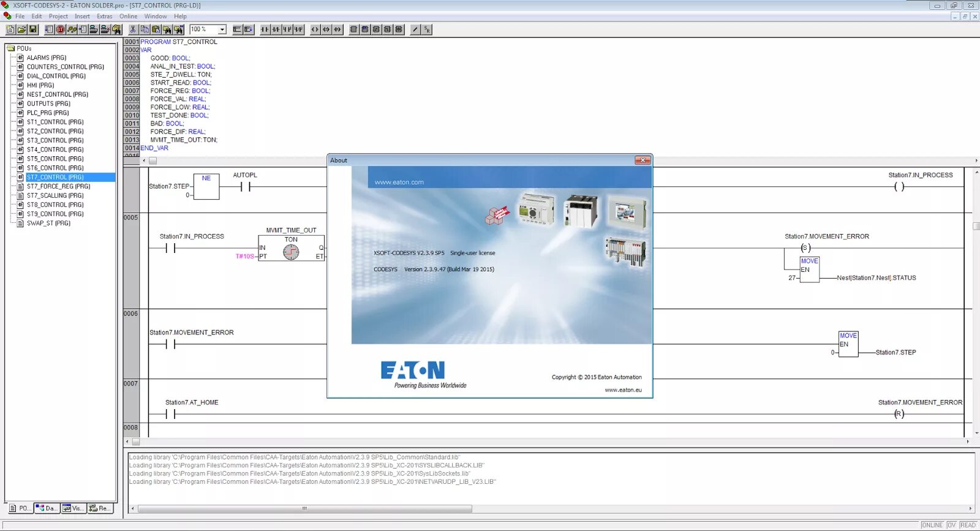The height and width of the screenshot is (531, 980).
Task: Click the Run program toolbar icon
Action: point(49,29)
